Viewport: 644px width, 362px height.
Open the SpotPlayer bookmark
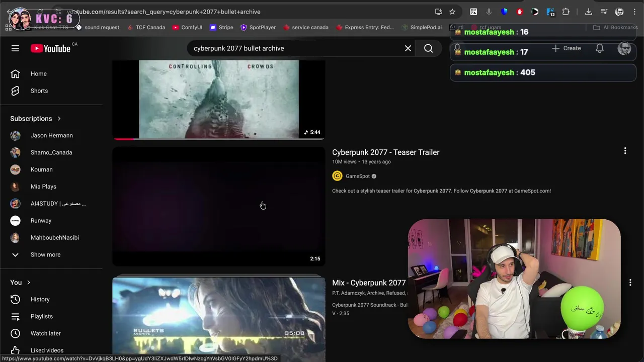(x=258, y=28)
